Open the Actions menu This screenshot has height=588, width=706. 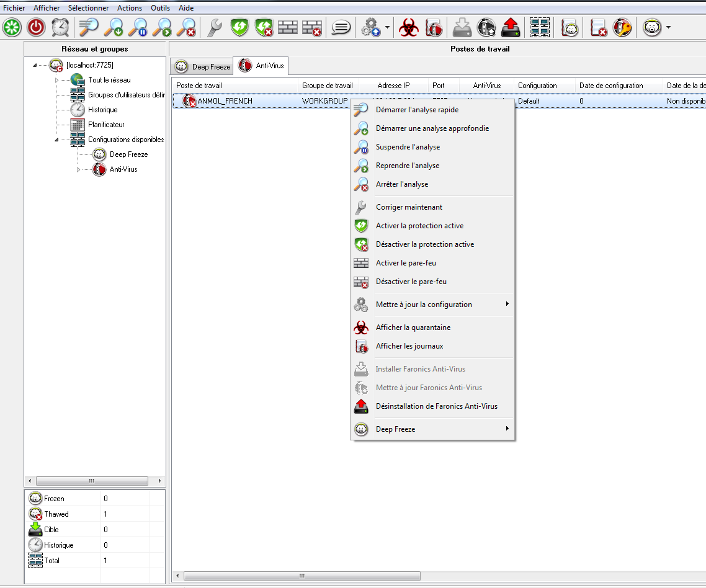129,7
